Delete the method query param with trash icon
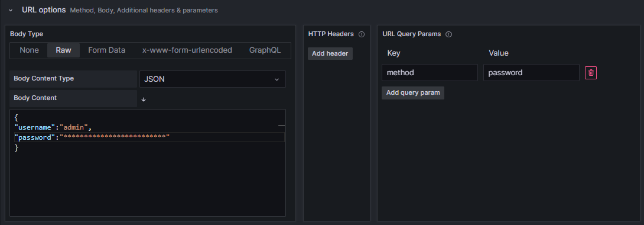 (591, 73)
